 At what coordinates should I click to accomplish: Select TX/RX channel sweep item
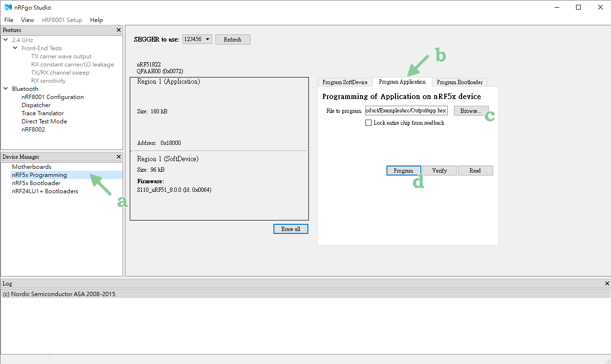[x=60, y=73]
